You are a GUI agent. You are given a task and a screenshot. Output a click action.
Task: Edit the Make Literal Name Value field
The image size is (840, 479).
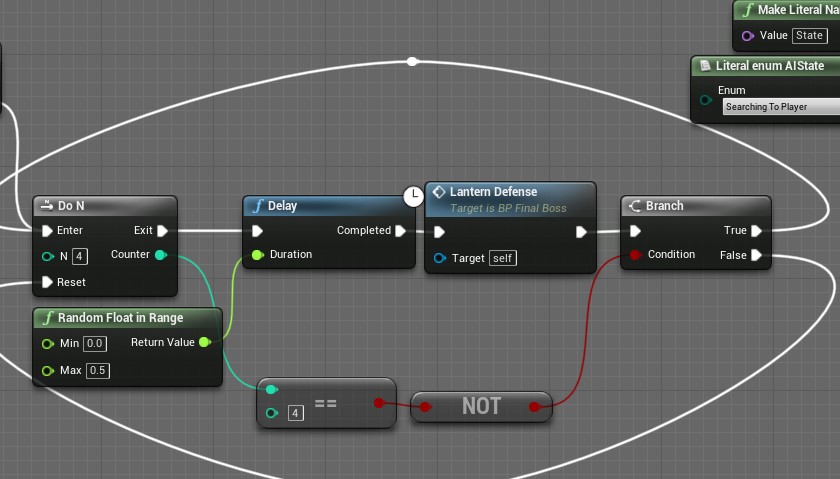[x=809, y=36]
